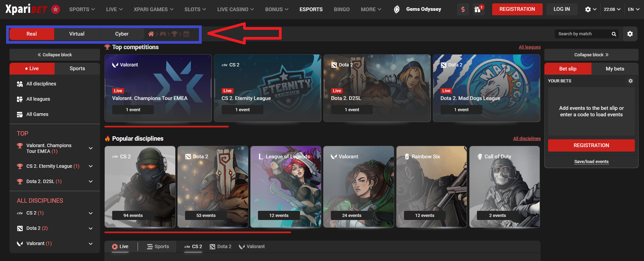The width and height of the screenshot is (644, 261).
Task: Go to BINGO in the menu
Action: tap(342, 9)
